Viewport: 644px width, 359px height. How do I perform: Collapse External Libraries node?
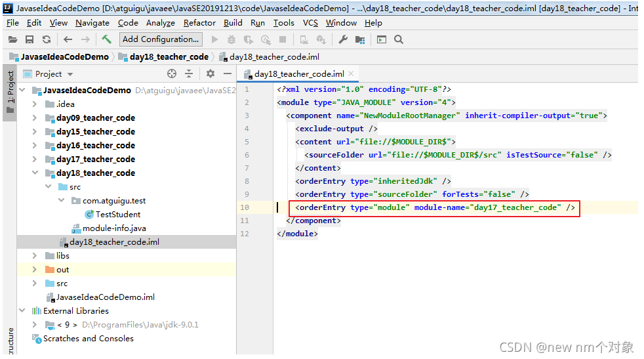click(22, 310)
